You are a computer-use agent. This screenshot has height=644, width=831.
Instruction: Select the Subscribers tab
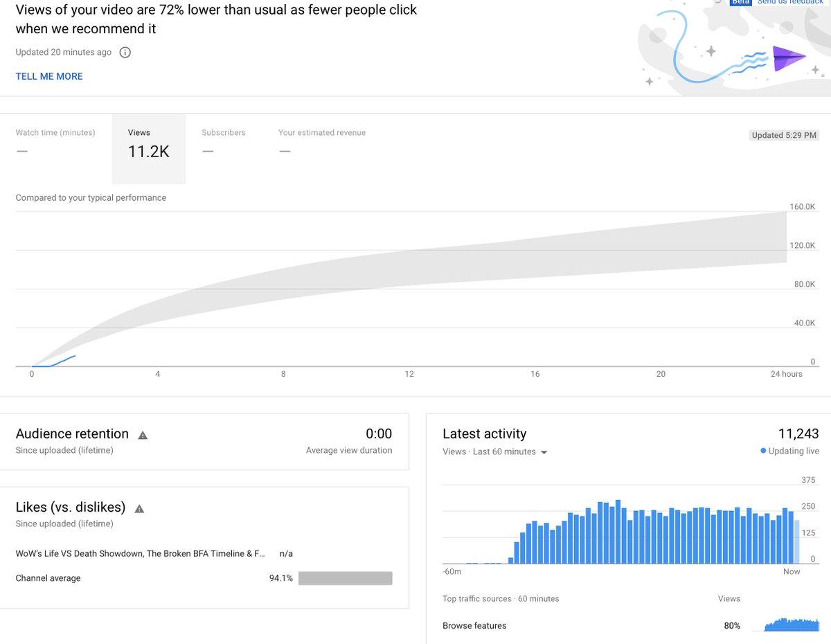click(x=224, y=148)
